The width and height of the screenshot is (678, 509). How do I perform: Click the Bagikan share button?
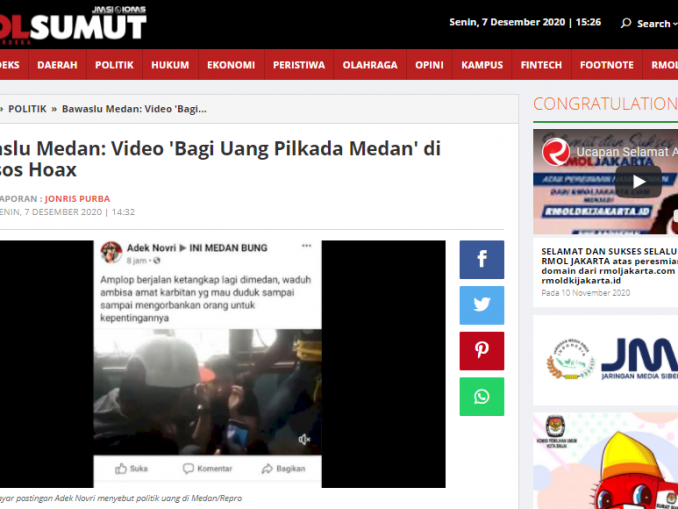tap(284, 468)
